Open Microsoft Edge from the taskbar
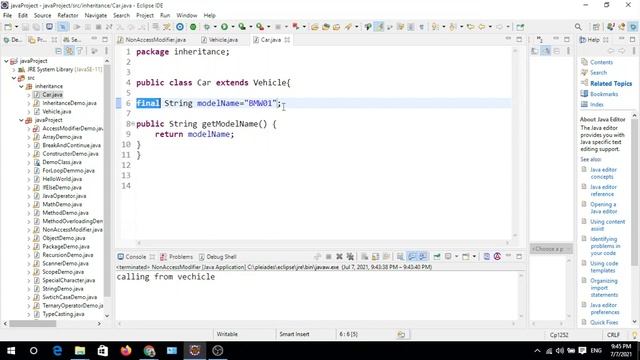The image size is (640, 360). coord(57,351)
